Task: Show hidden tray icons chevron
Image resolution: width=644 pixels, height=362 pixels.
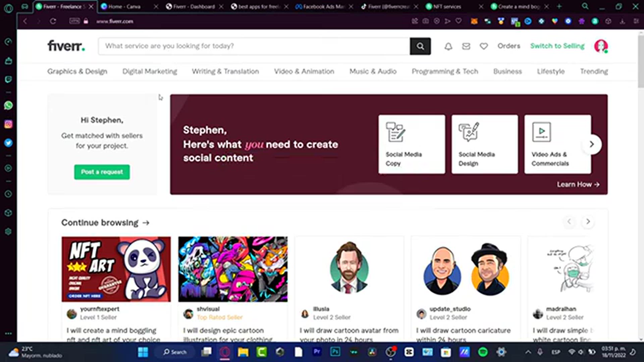Action: pos(528,352)
